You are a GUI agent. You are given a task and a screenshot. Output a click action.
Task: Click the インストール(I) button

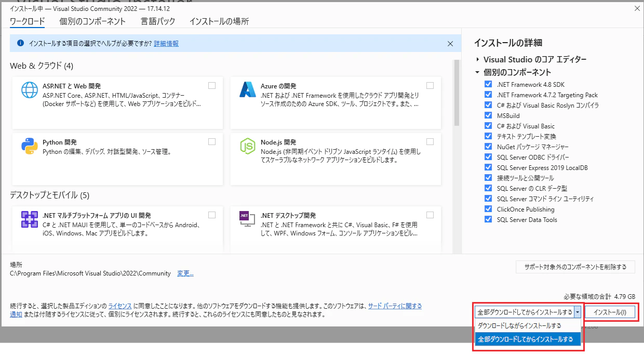tap(610, 312)
